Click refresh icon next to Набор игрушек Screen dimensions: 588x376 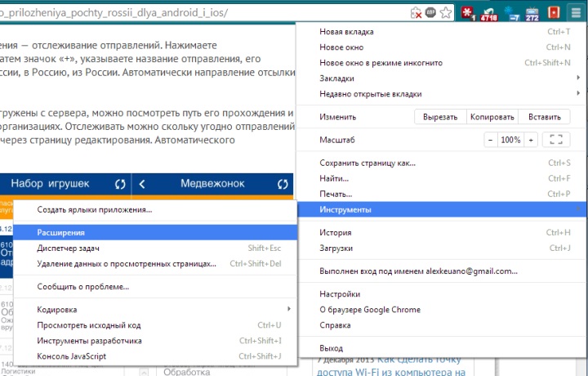tap(120, 184)
